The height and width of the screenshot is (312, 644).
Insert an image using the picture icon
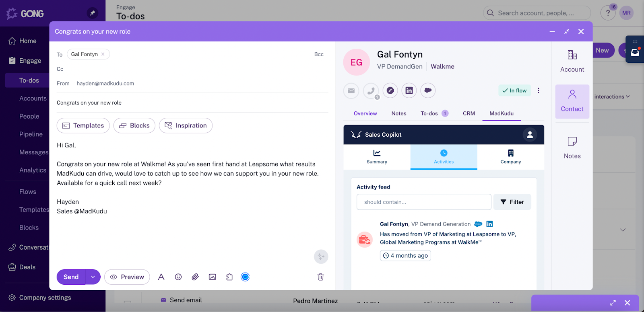pos(213,277)
